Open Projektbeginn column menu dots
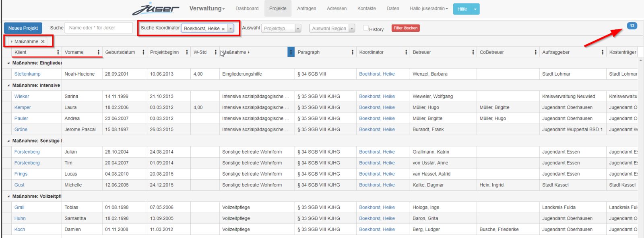The image size is (644, 238). coord(187,52)
